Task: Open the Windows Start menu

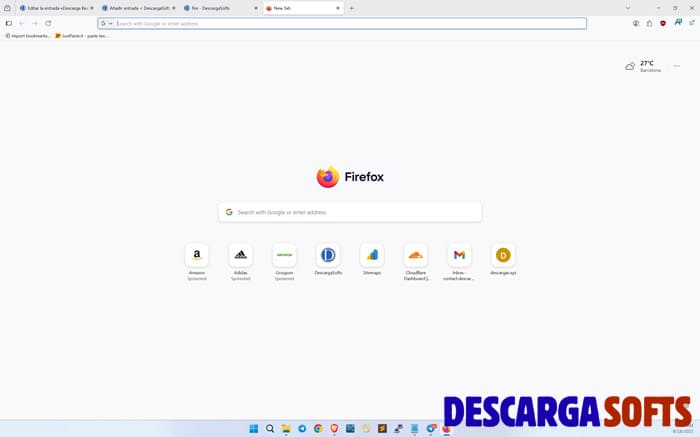Action: point(254,429)
